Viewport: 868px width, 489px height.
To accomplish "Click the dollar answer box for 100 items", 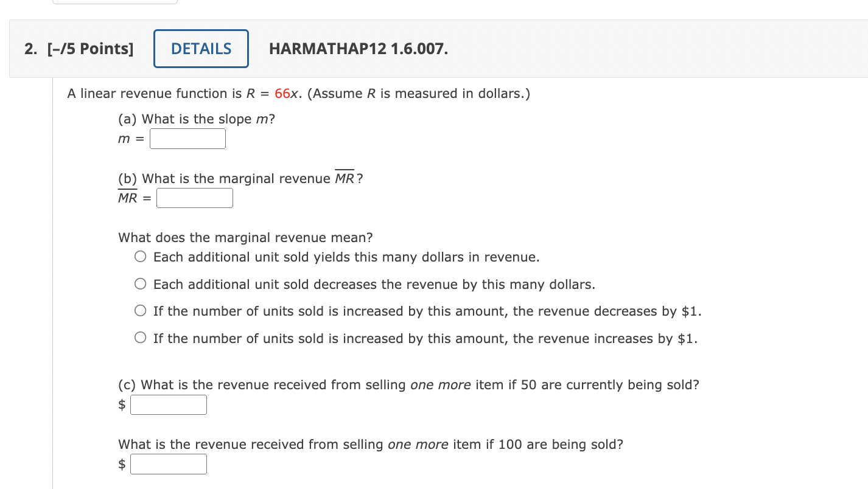I will [x=169, y=463].
